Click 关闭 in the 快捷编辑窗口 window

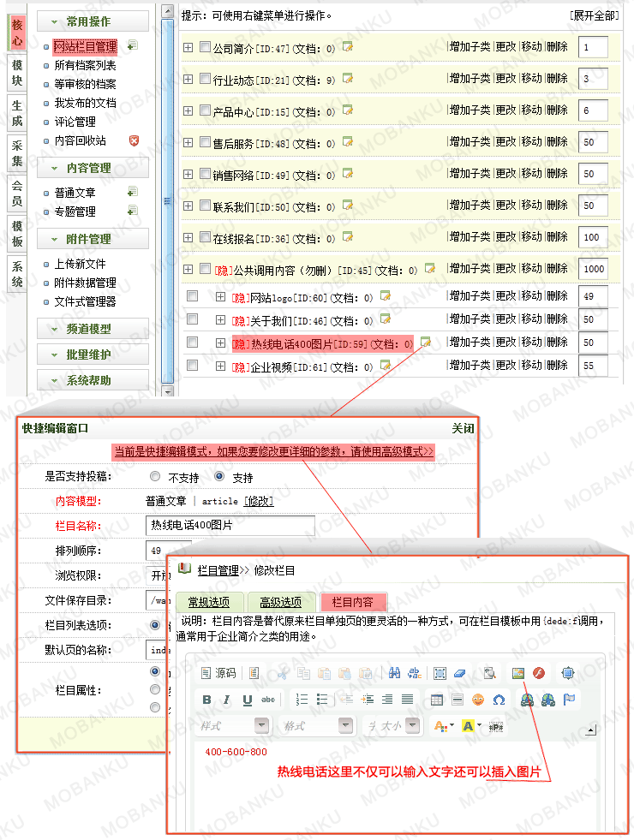[x=463, y=429]
